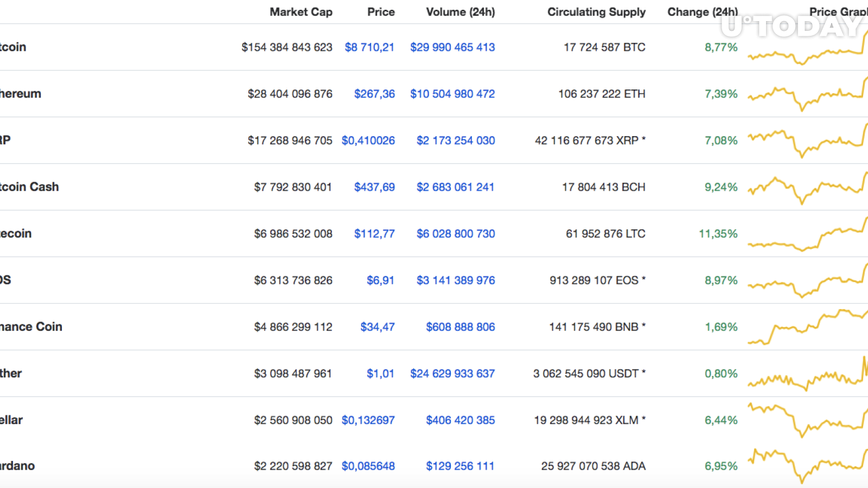Select Binance Coin 24h change 1,69%
868x488 pixels.
pos(721,327)
